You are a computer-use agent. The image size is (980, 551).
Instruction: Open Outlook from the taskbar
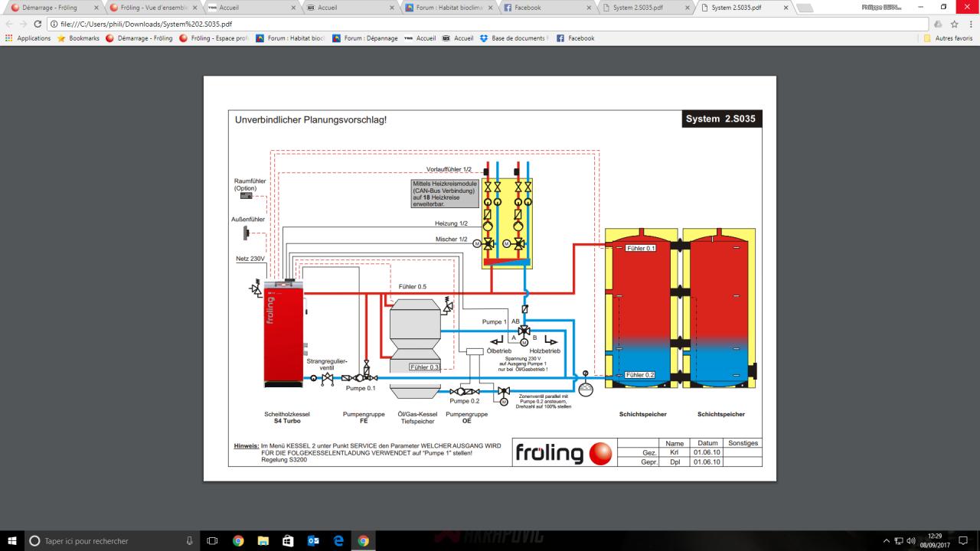pyautogui.click(x=312, y=541)
